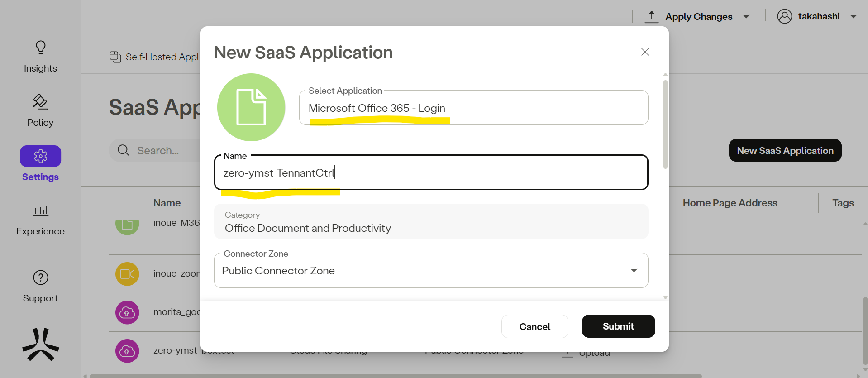The height and width of the screenshot is (378, 868).
Task: Open the Support question mark icon
Action: (41, 278)
